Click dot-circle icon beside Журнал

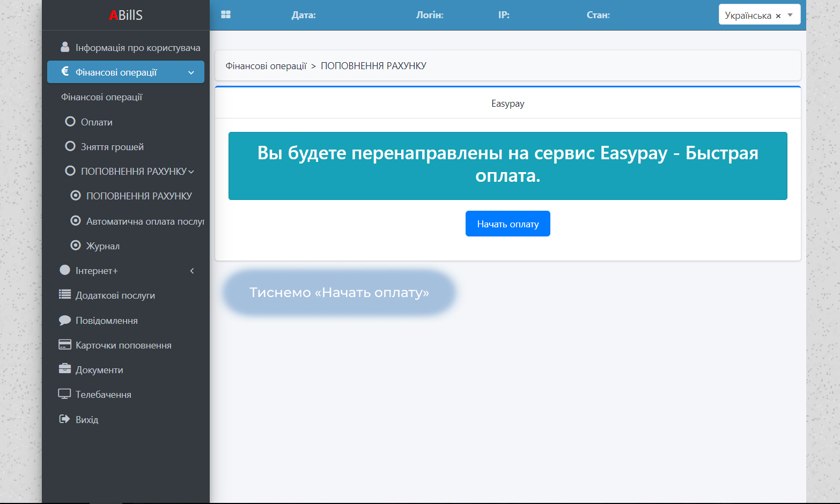click(76, 245)
